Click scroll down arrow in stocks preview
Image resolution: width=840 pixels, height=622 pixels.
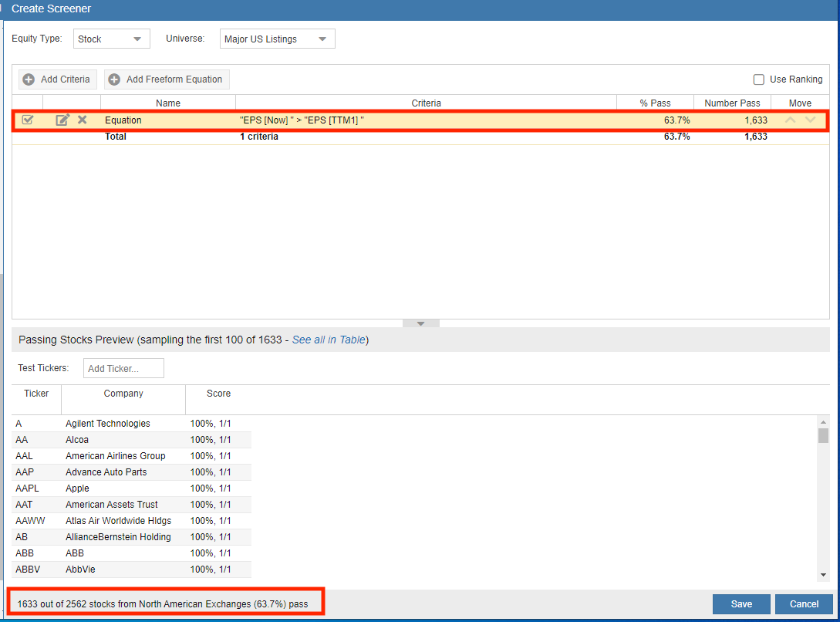click(823, 575)
